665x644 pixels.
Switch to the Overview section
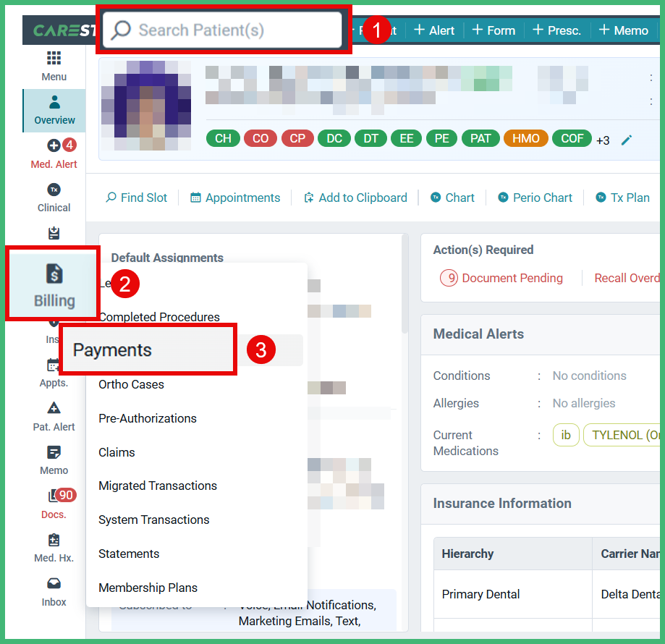tap(54, 111)
